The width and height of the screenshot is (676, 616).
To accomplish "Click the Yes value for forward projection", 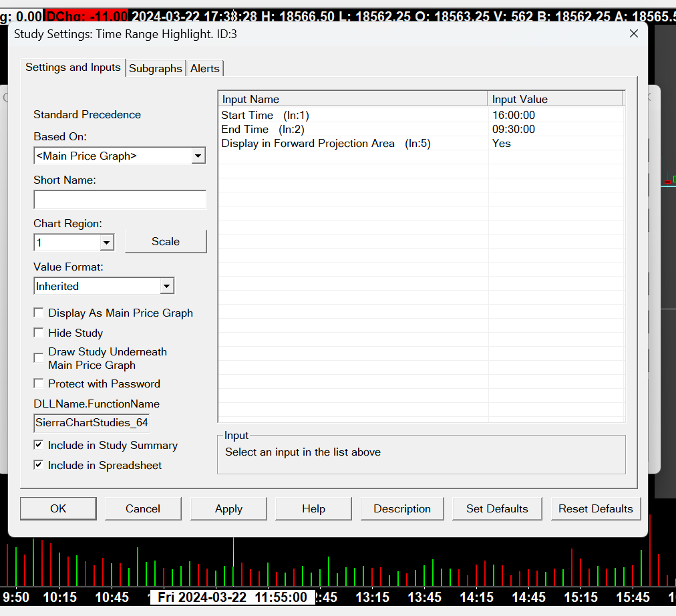I will point(502,144).
